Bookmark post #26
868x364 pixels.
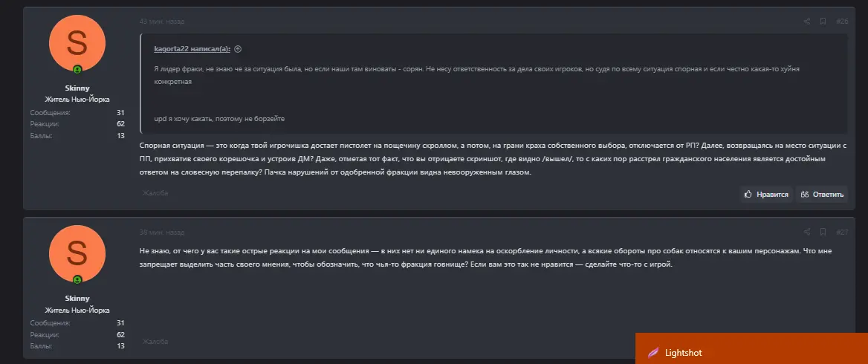pos(823,22)
